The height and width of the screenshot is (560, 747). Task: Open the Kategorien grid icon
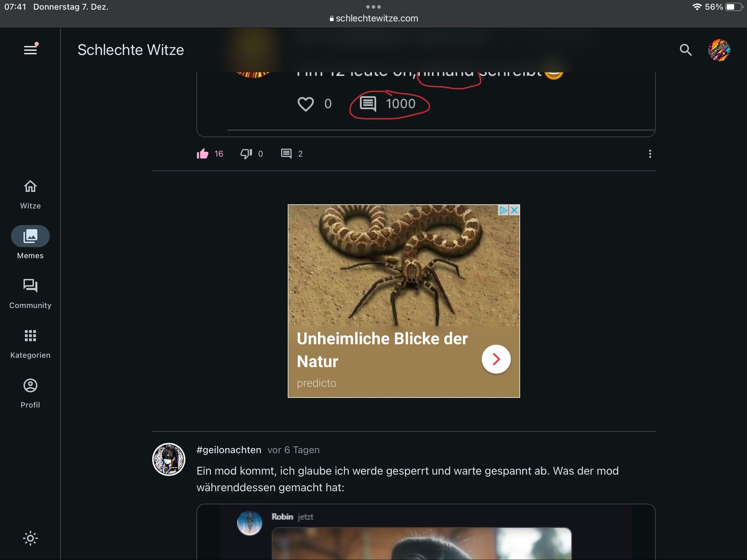pos(30,335)
